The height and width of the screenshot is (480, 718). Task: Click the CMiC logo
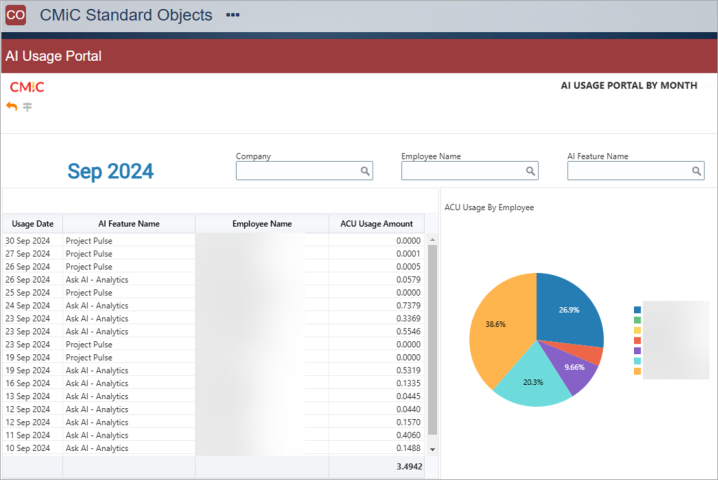pyautogui.click(x=27, y=87)
